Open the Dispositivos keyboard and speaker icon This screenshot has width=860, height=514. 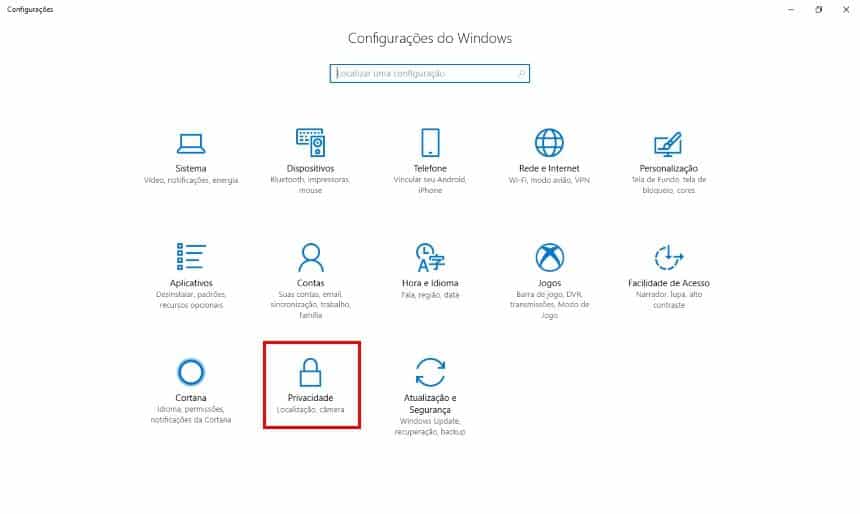310,143
